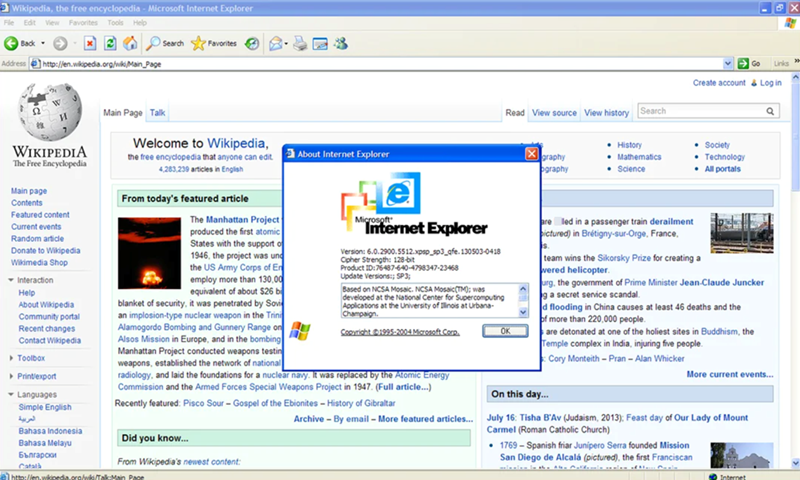Viewport: 800px width, 480px height.
Task: Click the Create account link
Action: click(x=719, y=83)
